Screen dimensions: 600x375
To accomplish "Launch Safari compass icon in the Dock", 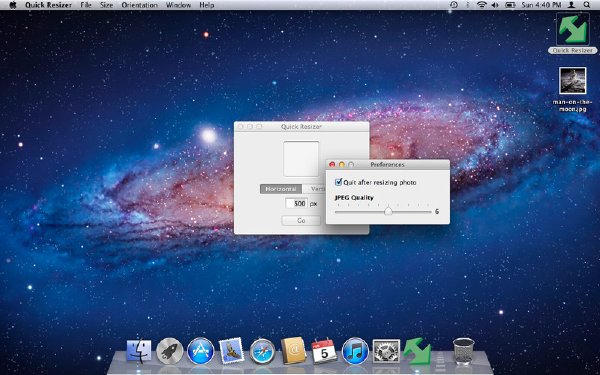I will click(262, 351).
